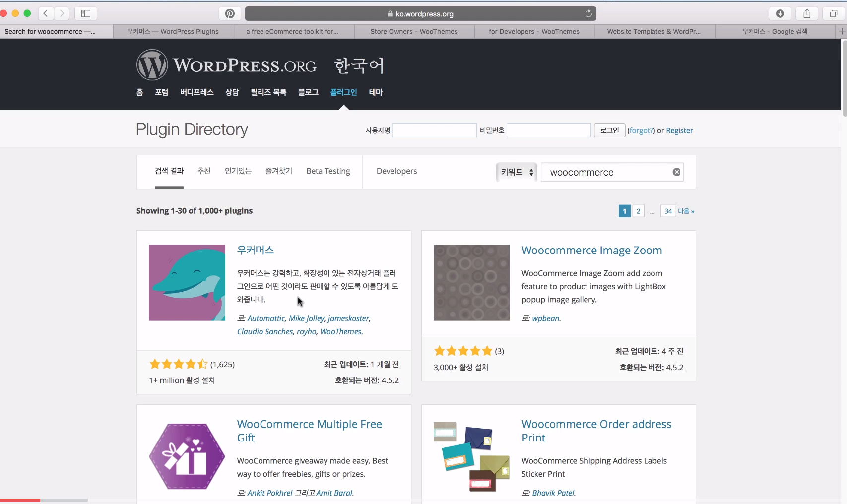The image size is (847, 504).
Task: Select the 추천 directory tab
Action: (204, 171)
